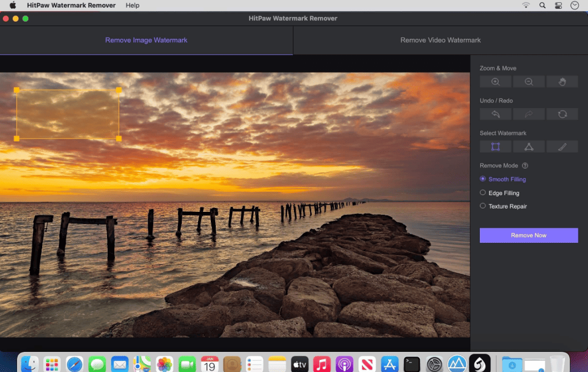Open Photos from the dock
This screenshot has width=588, height=372.
coord(165,364)
